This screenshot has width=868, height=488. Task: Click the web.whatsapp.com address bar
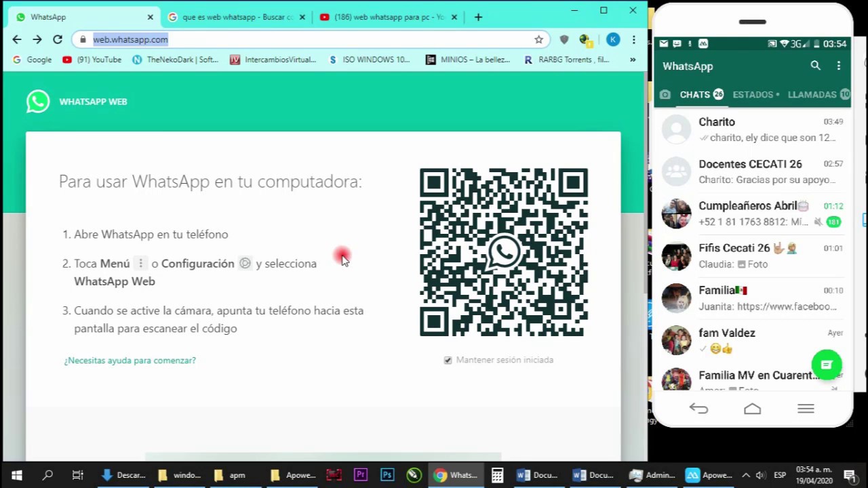pos(305,39)
